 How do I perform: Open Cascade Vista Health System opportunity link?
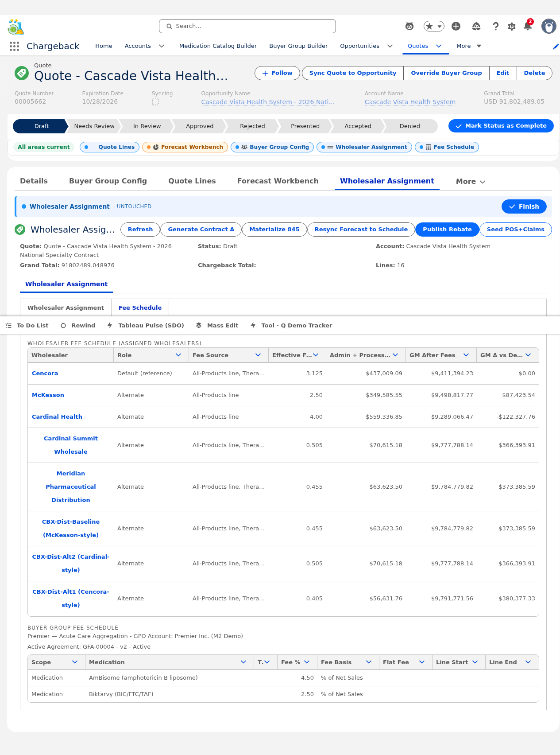(268, 102)
